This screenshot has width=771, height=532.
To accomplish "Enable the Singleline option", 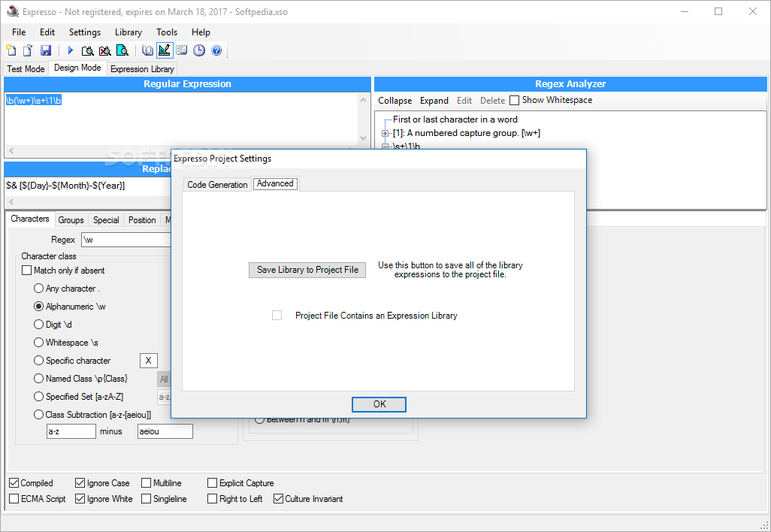I will tap(146, 499).
